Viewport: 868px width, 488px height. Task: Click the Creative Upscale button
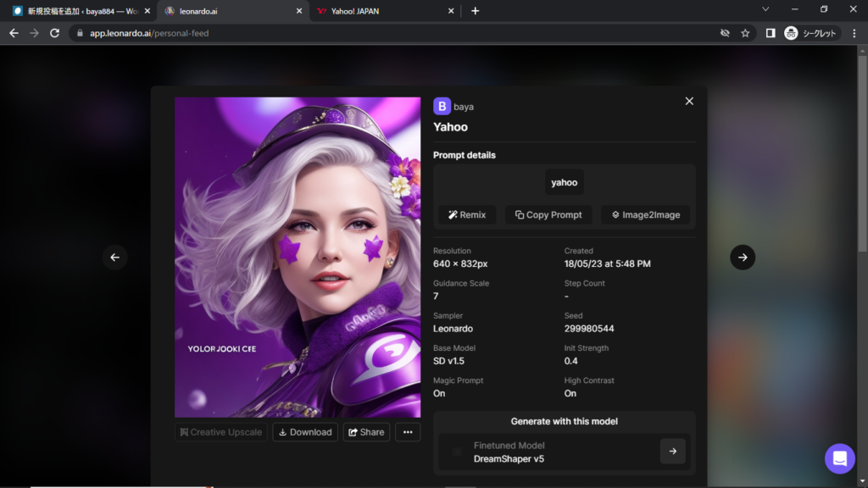click(x=220, y=432)
